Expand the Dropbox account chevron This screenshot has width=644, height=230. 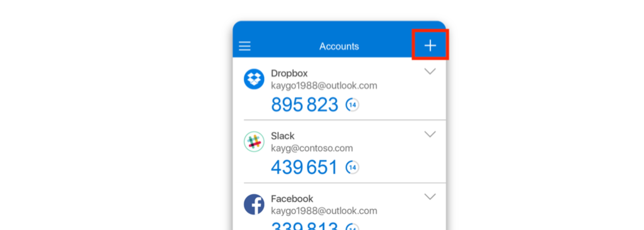[430, 71]
